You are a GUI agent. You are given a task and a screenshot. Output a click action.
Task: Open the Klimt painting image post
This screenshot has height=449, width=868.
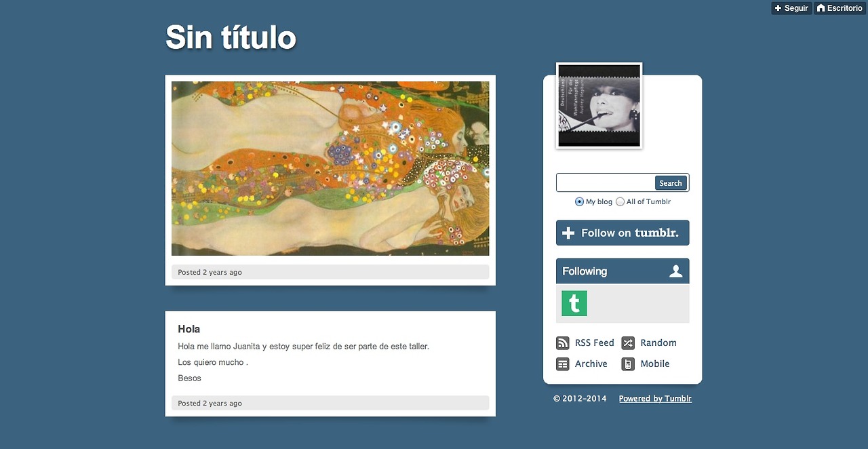pos(330,168)
